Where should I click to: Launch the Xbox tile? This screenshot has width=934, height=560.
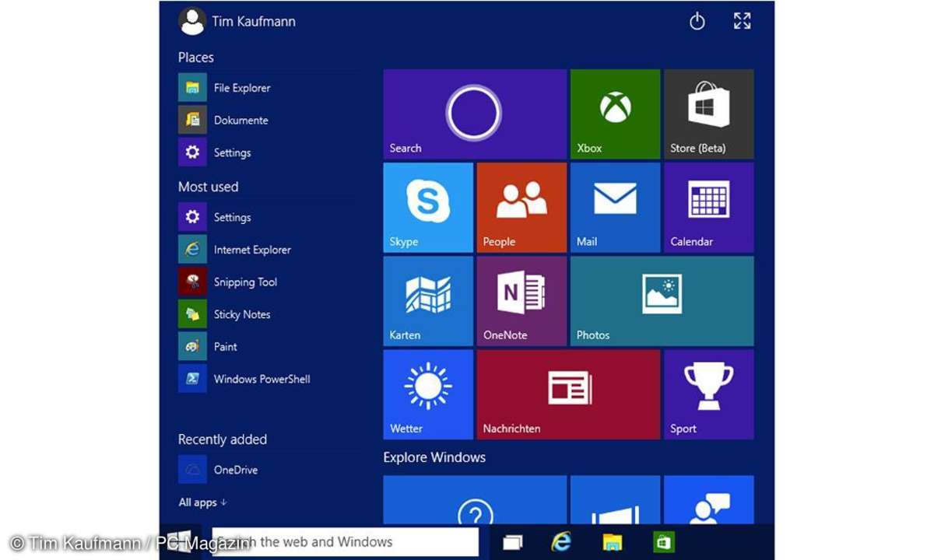pos(615,114)
